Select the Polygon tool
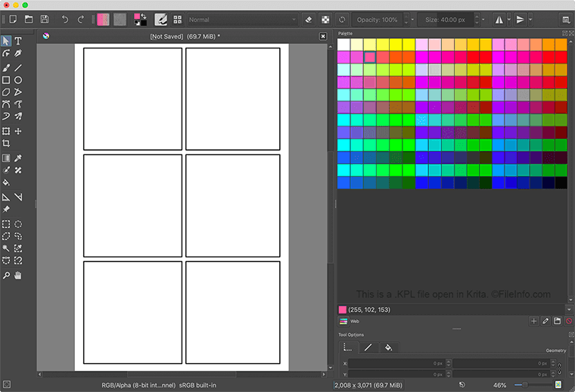575x392 pixels. pos(6,92)
